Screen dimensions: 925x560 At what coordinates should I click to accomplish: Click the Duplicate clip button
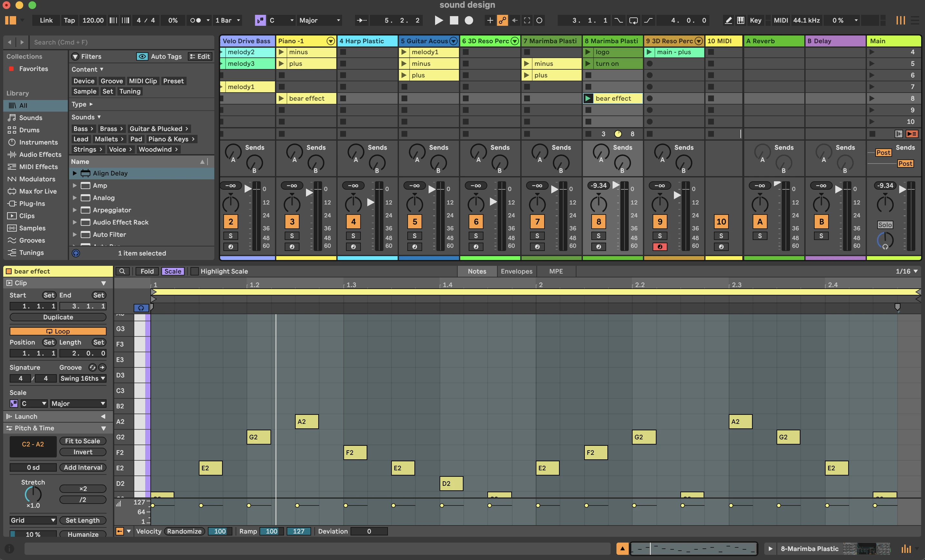coord(58,317)
